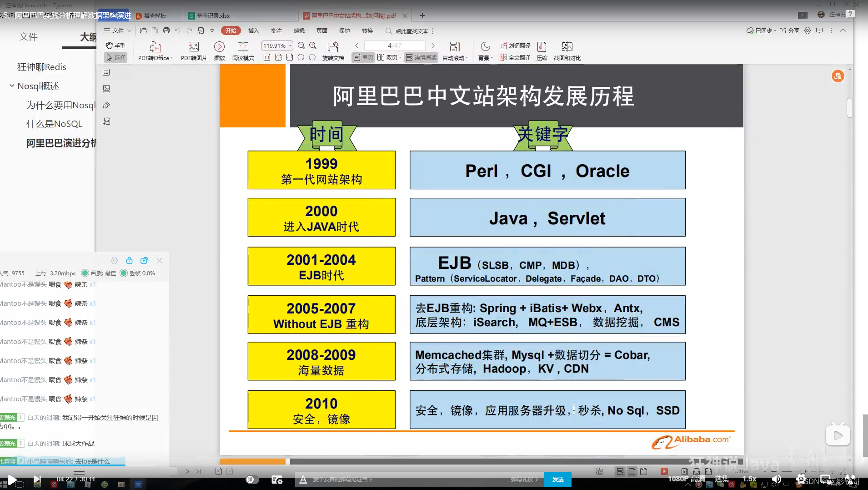Skip to next video in player
The width and height of the screenshot is (868, 490).
tap(37, 480)
